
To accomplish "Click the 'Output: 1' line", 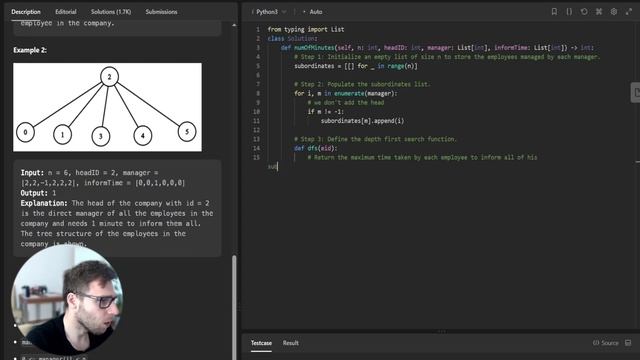I will (x=38, y=193).
